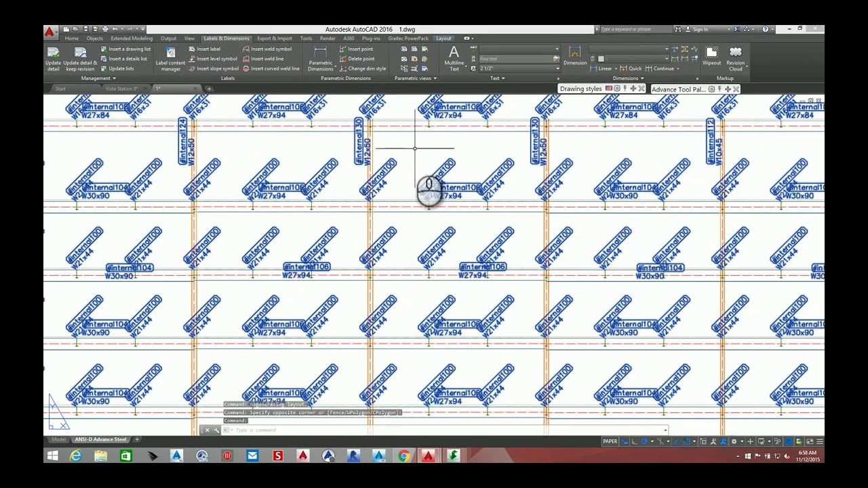The width and height of the screenshot is (868, 488).
Task: Open Google Chrome from the taskbar
Action: click(403, 455)
